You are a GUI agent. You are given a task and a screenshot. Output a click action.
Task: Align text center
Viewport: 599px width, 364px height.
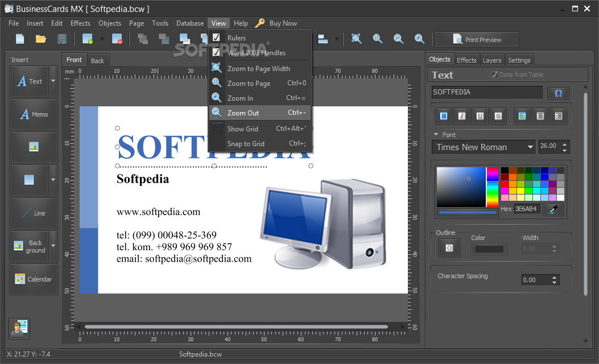[540, 116]
